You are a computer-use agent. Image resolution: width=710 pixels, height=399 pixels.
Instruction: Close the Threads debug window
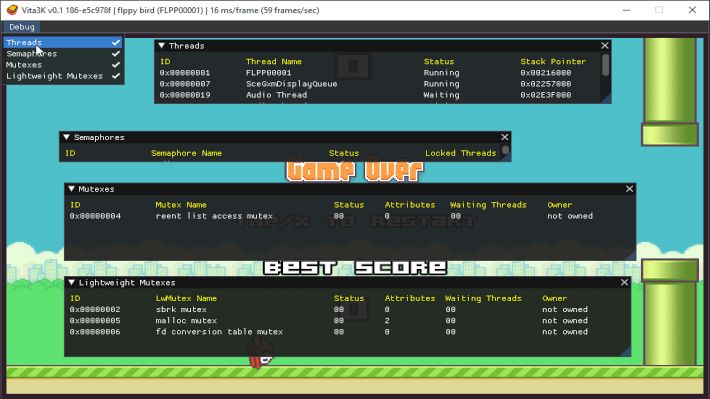pos(604,46)
